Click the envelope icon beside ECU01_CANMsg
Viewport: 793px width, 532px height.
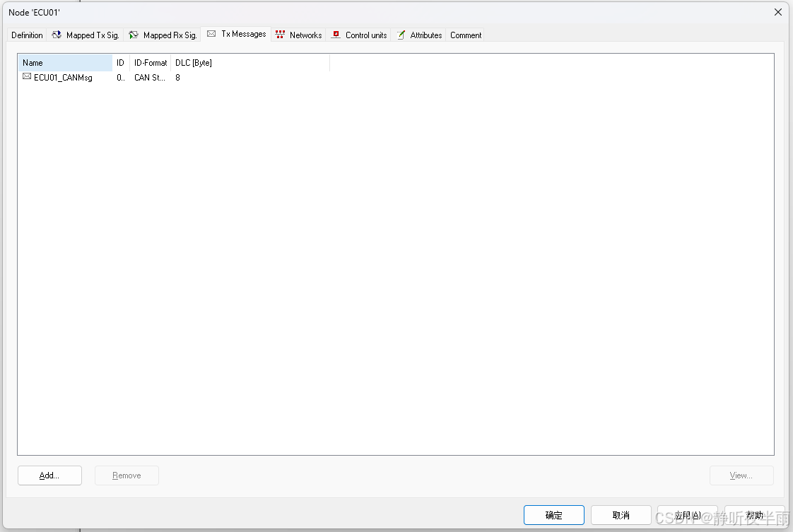27,76
